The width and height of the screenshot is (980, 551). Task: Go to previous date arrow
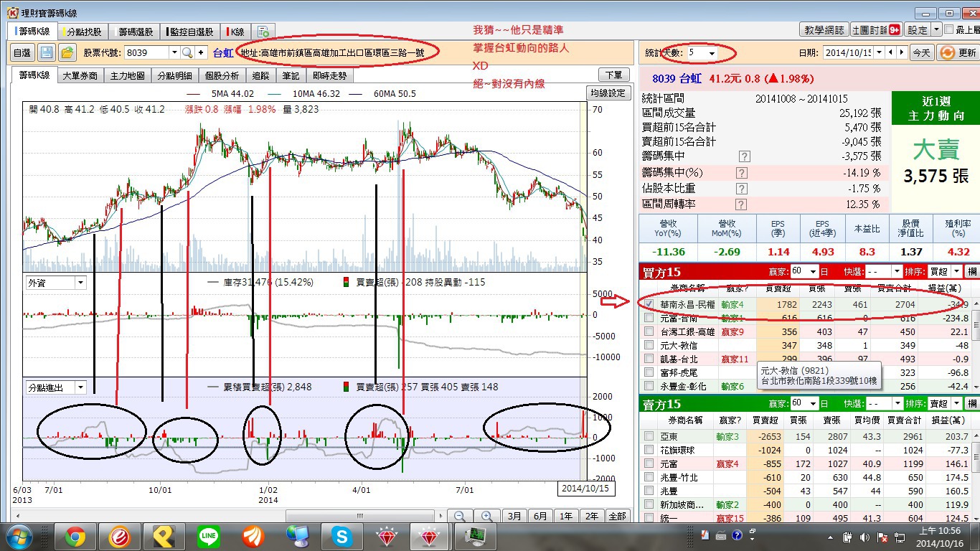[x=891, y=52]
